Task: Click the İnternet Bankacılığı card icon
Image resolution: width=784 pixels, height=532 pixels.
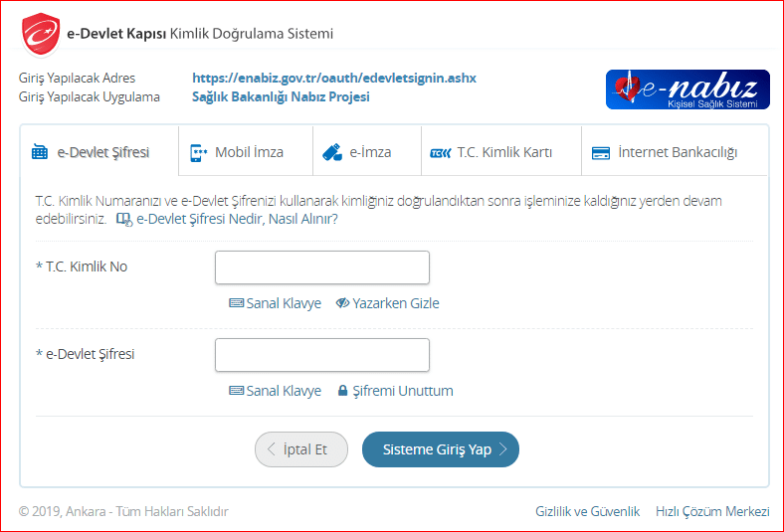Action: [601, 153]
